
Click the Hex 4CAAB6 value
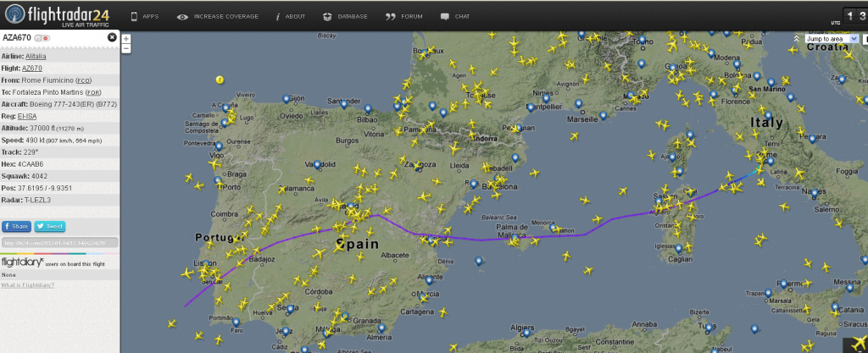click(x=30, y=164)
